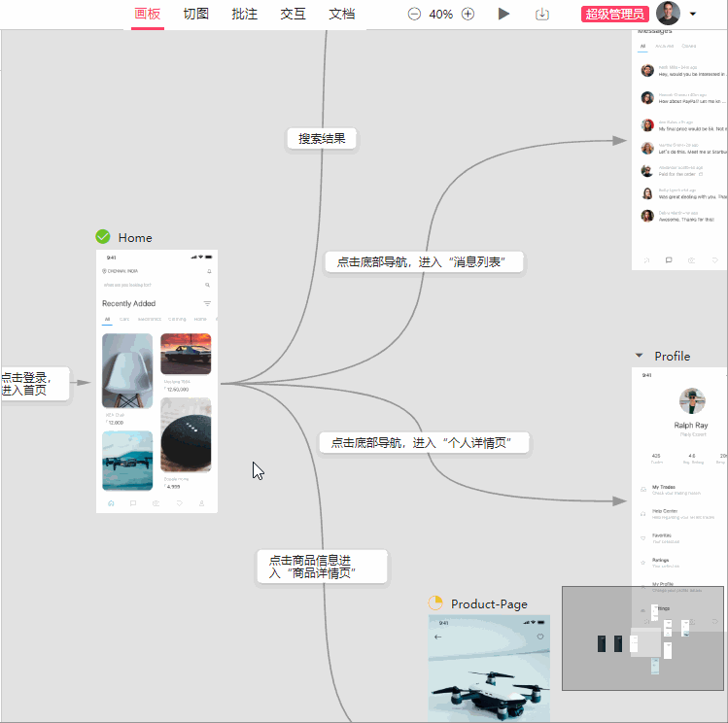Click the 超级管理员 role badge
The width and height of the screenshot is (728, 723).
(x=614, y=14)
